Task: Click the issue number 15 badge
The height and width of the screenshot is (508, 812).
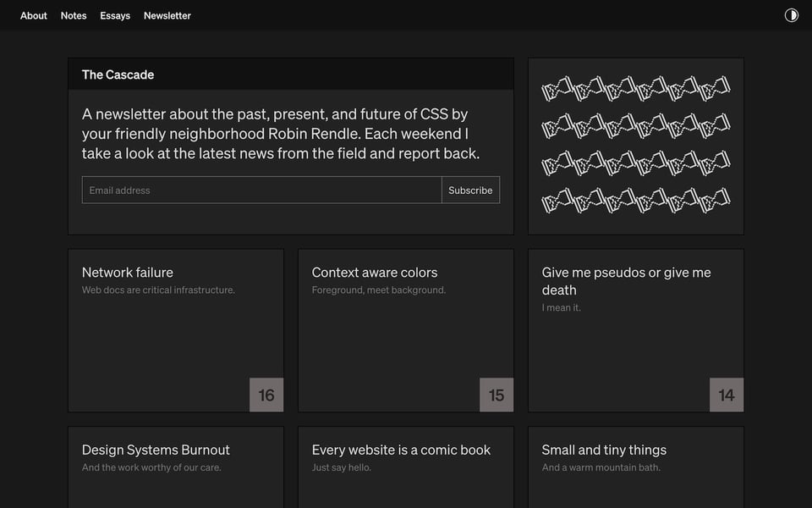Action: point(497,395)
